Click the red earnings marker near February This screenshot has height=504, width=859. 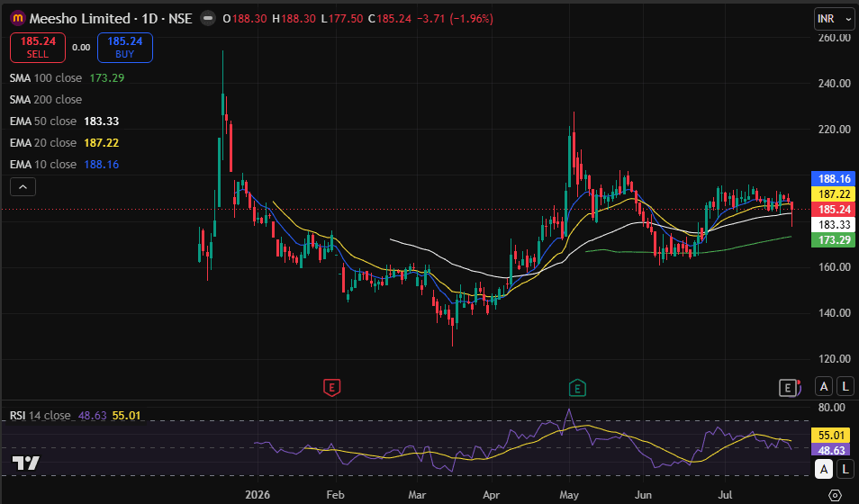coord(331,387)
